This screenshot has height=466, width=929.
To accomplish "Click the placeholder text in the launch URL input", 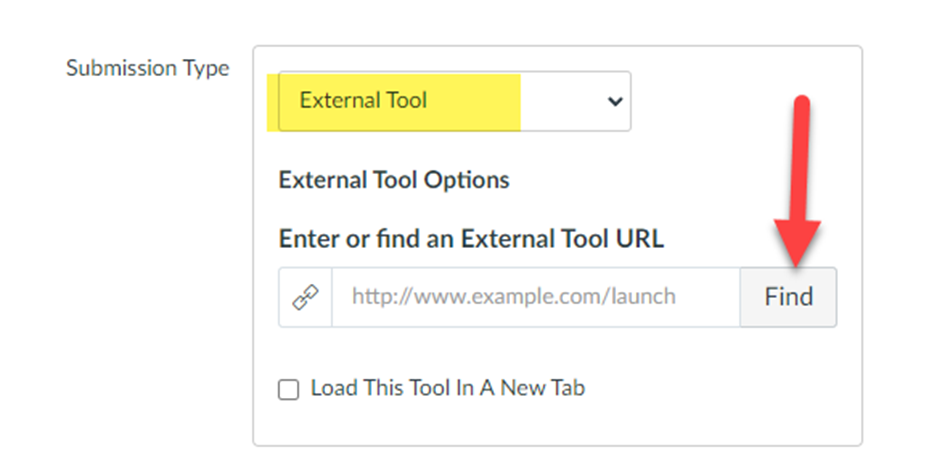I will 513,297.
